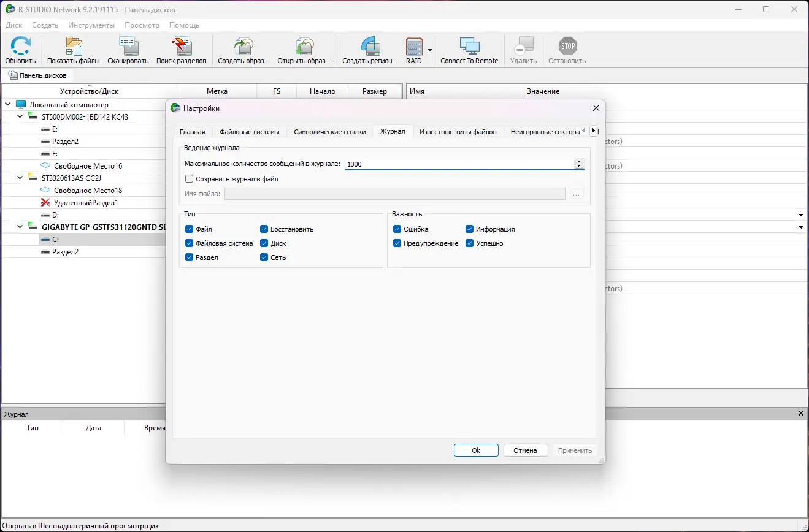This screenshot has height=532, width=809.
Task: Open the Помощь menu
Action: pos(184,25)
